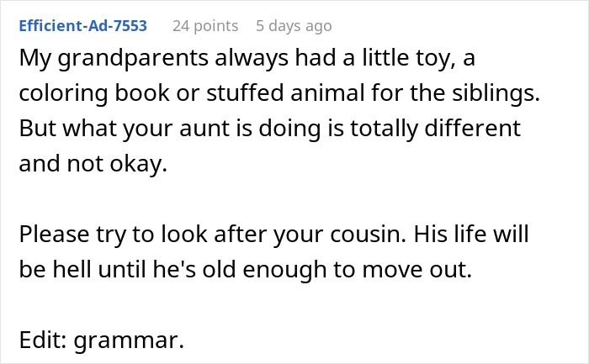The image size is (589, 364).
Task: Click the 24 points score label
Action: coord(205,26)
